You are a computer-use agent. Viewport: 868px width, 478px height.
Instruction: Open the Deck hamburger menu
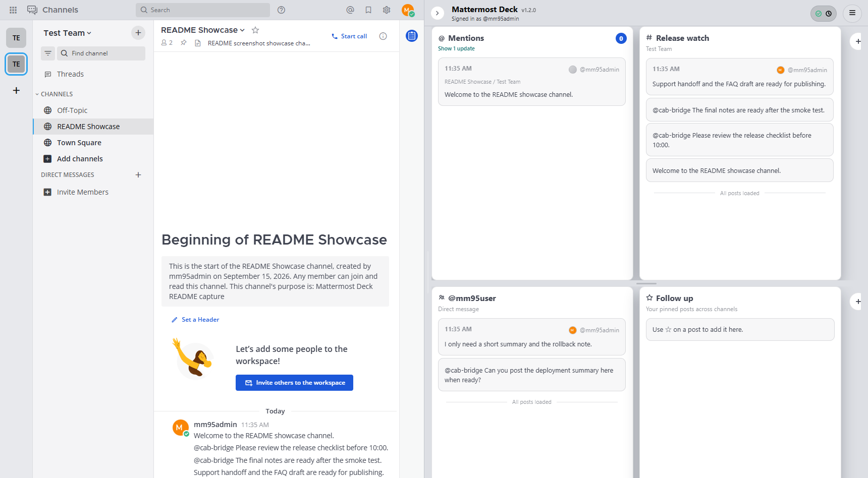pyautogui.click(x=852, y=13)
